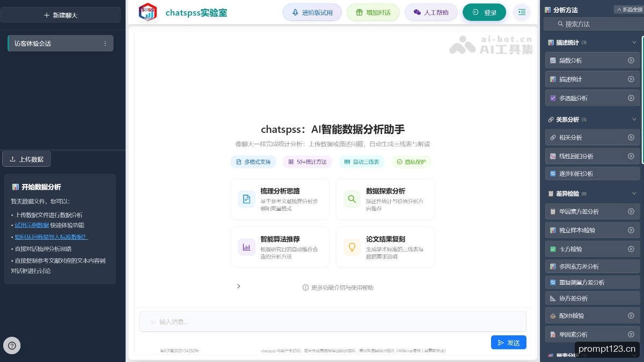Select 独立样本t检验 method

point(592,230)
